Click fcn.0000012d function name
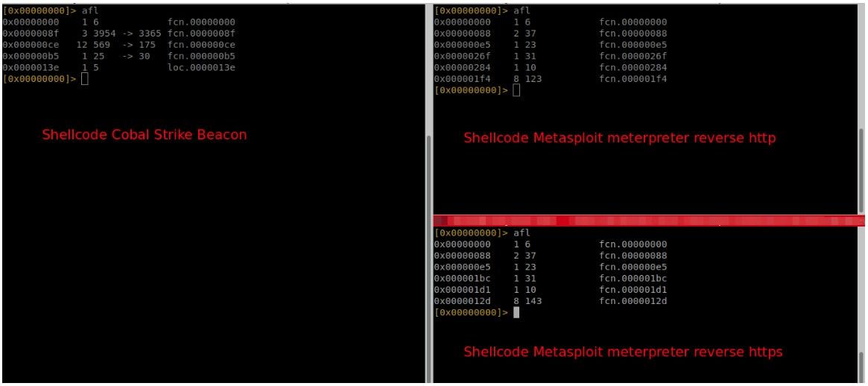 [x=633, y=301]
